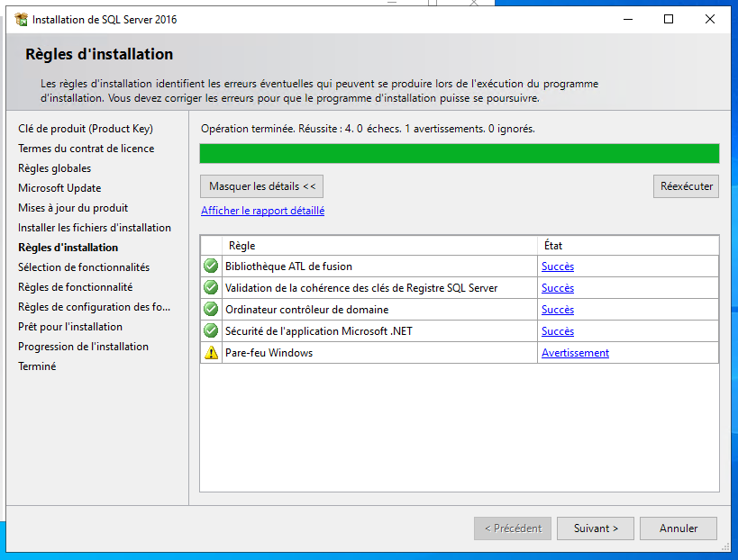The image size is (738, 560).
Task: Select Terminé step in sidebar
Action: click(37, 366)
